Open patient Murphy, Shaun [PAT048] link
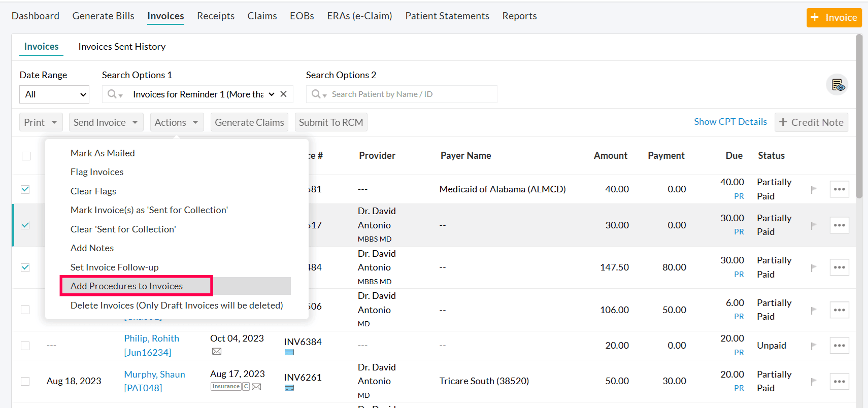Screen dimensions: 868x408 154,381
